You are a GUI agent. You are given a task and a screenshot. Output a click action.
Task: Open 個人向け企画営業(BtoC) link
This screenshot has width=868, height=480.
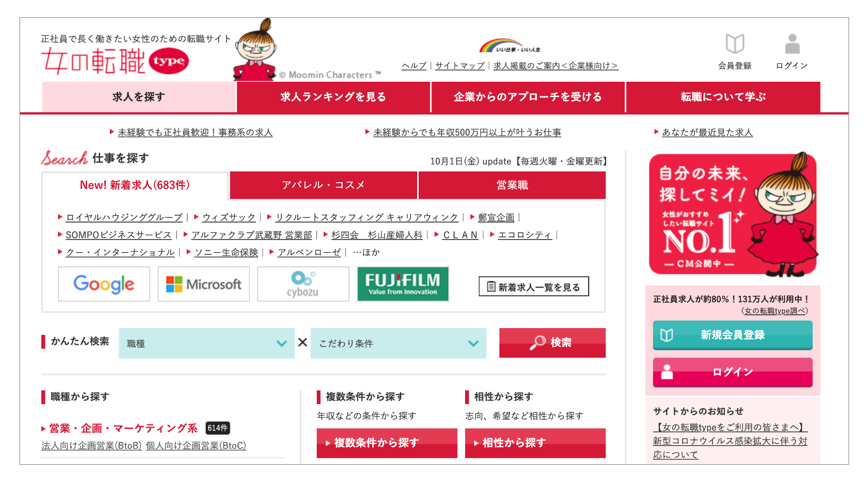[196, 446]
